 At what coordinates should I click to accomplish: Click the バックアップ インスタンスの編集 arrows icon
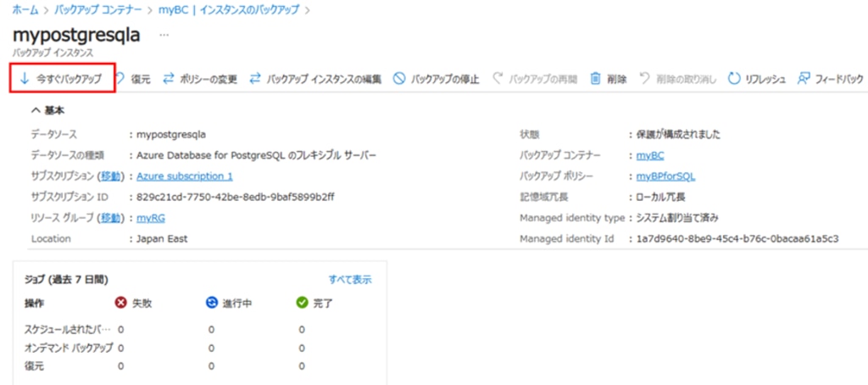255,79
